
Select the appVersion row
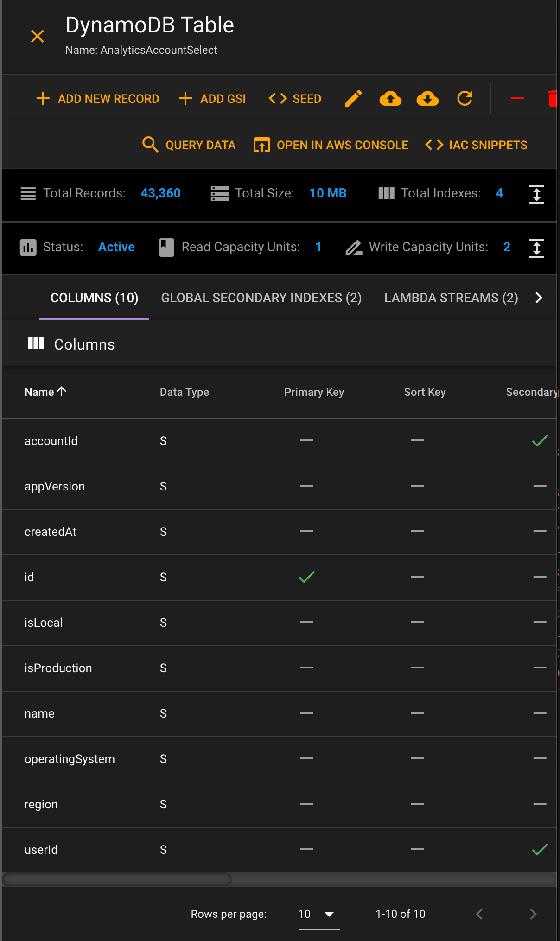(279, 486)
